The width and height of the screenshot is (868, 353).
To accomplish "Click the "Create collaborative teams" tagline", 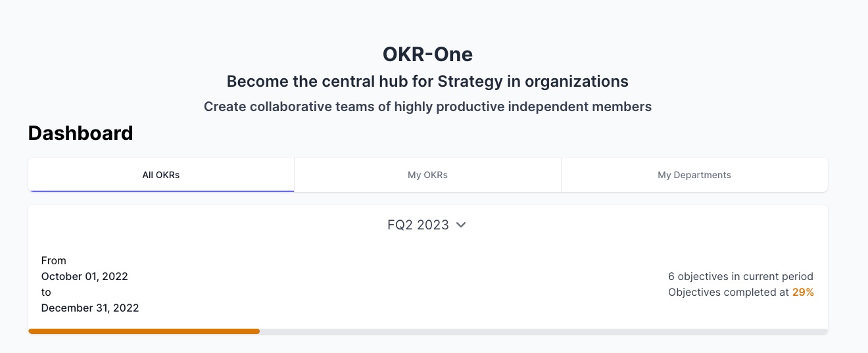I will pyautogui.click(x=427, y=106).
